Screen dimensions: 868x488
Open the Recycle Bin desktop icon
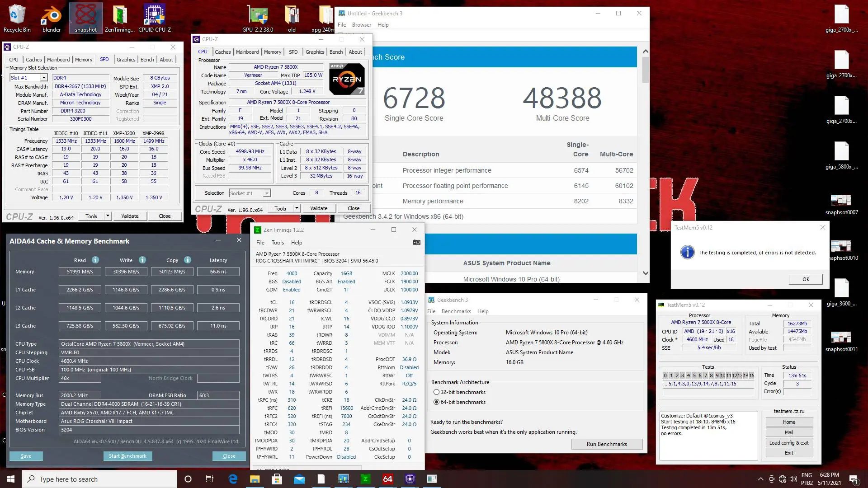pyautogui.click(x=17, y=19)
